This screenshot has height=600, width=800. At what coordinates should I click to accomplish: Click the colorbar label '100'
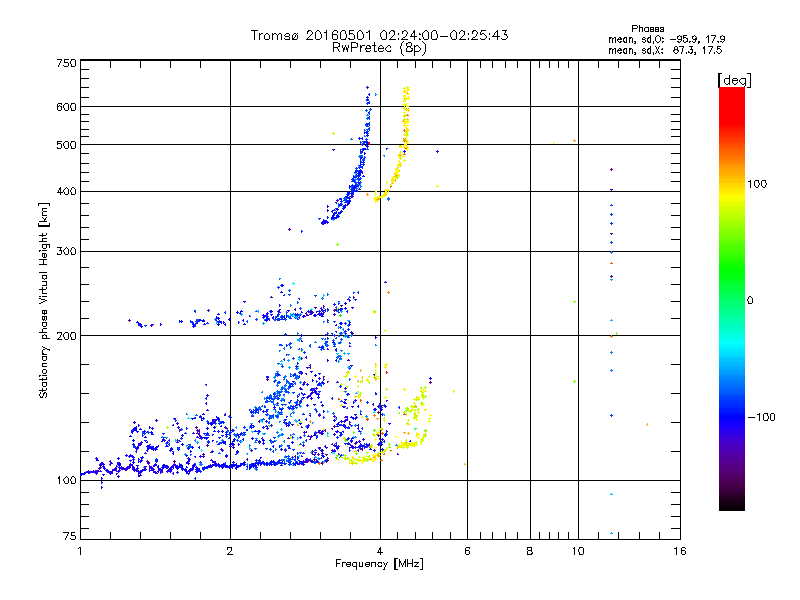click(757, 184)
